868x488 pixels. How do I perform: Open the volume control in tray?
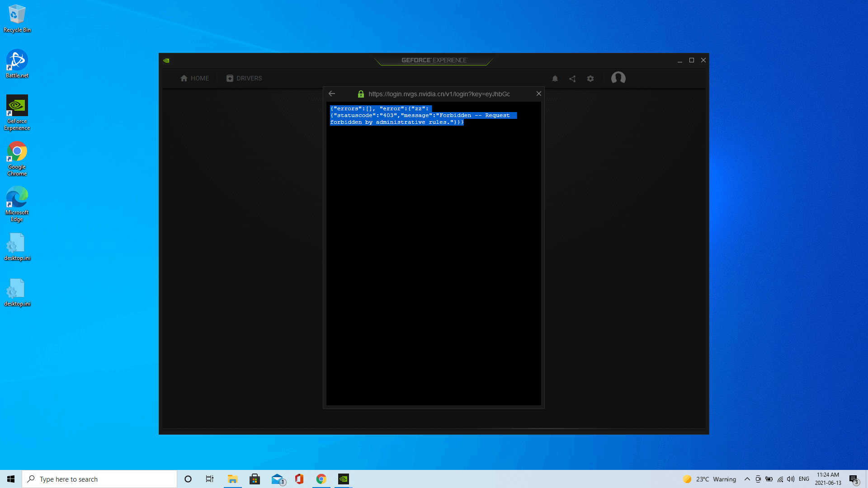pos(791,479)
